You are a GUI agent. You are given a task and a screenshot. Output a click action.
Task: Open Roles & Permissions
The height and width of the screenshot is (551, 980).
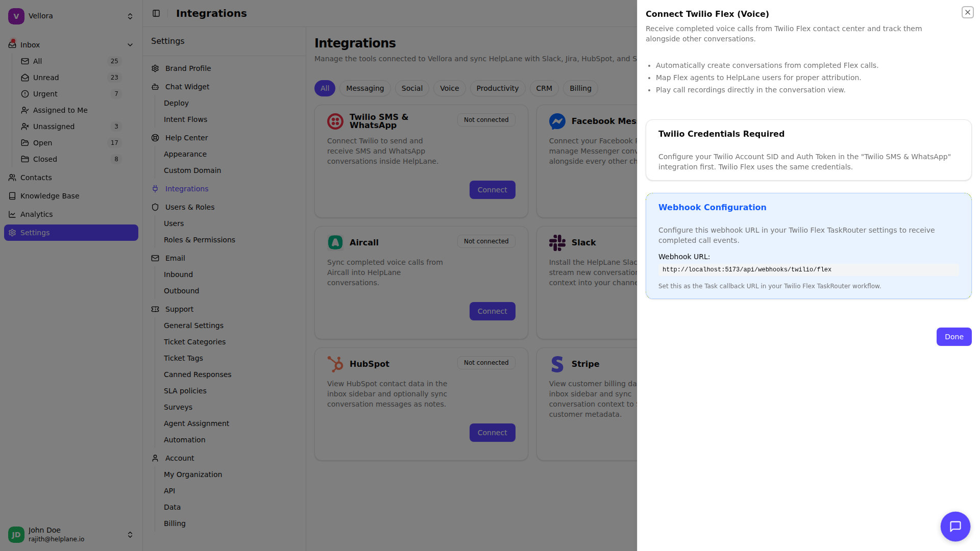pos(200,240)
